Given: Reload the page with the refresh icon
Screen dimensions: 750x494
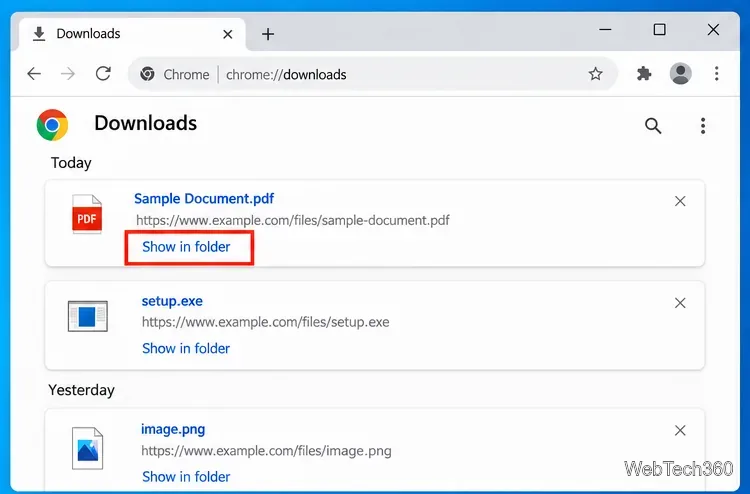Looking at the screenshot, I should [x=103, y=74].
